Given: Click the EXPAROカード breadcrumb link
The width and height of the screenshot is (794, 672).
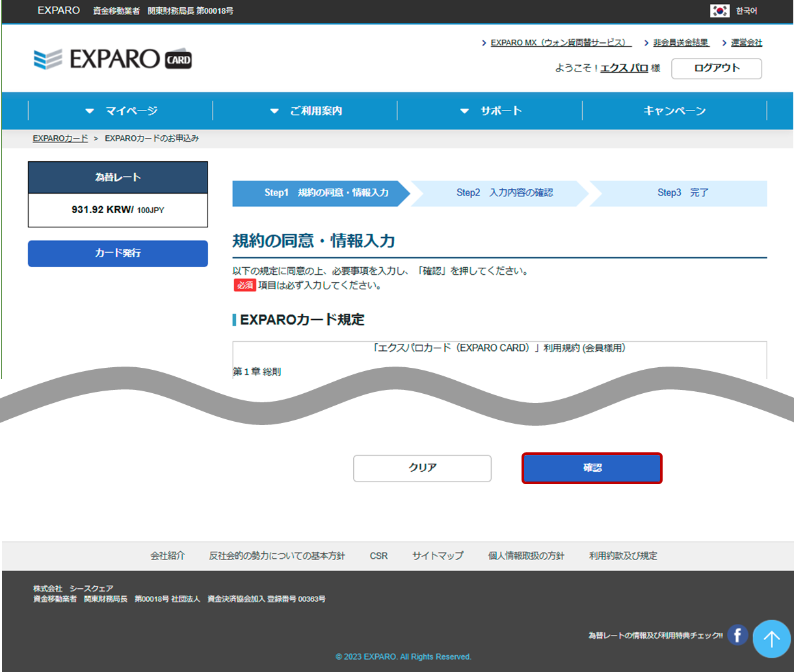Looking at the screenshot, I should pyautogui.click(x=60, y=138).
